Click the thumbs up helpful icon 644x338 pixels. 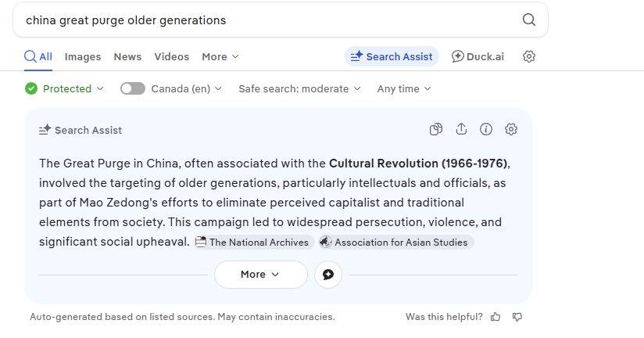tap(496, 317)
